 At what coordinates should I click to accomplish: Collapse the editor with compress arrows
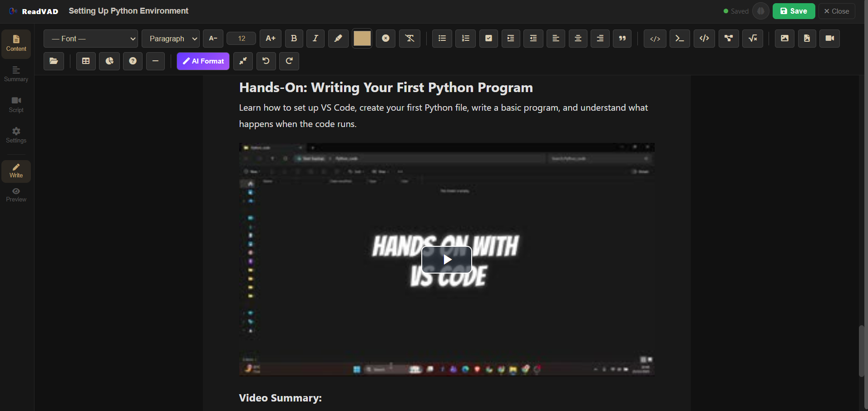pos(243,61)
